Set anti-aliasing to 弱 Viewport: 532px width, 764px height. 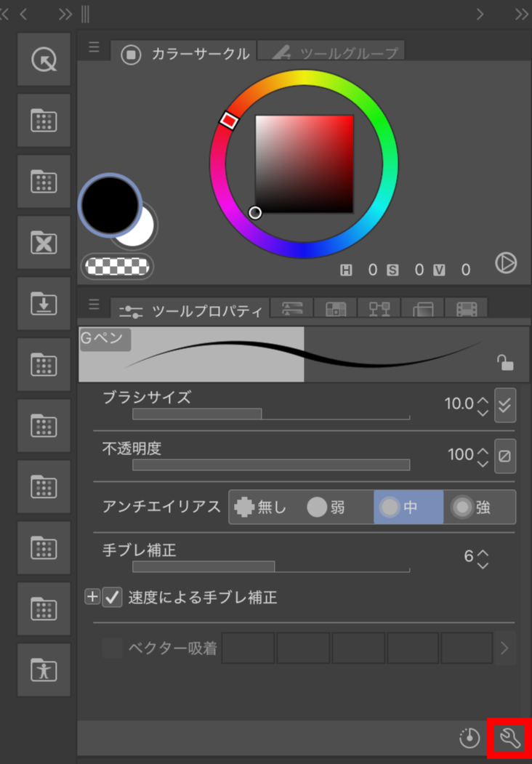tap(336, 507)
